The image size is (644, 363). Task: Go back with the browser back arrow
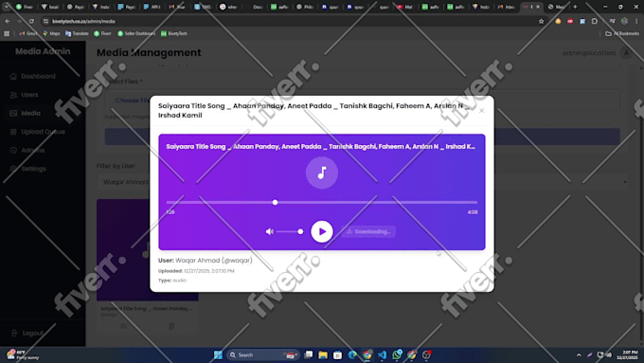(x=8, y=21)
